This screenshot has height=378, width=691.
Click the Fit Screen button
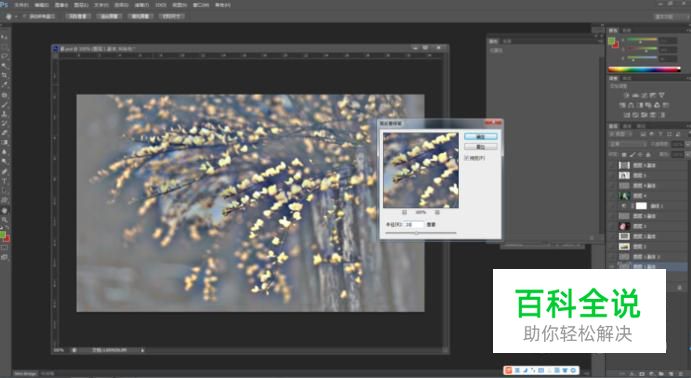coord(109,16)
